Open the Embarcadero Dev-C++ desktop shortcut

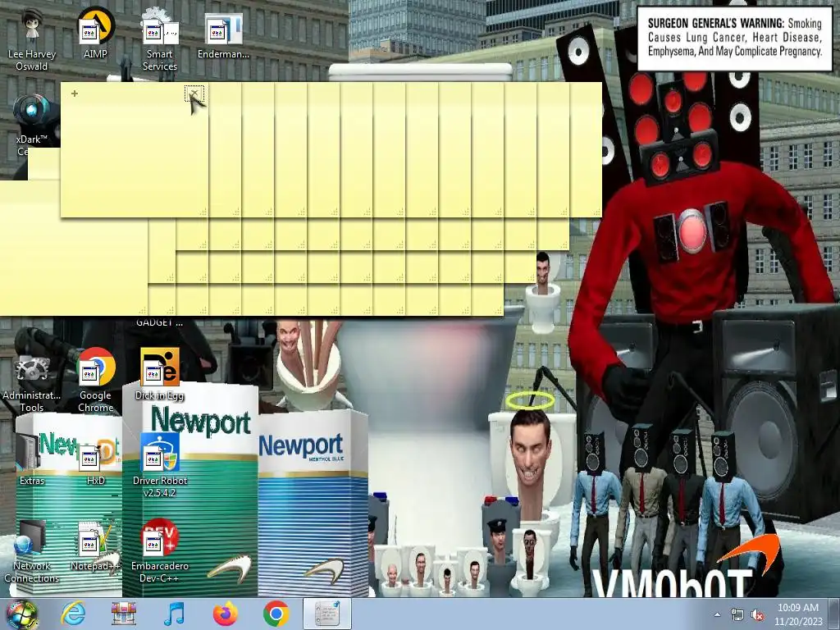[160, 550]
